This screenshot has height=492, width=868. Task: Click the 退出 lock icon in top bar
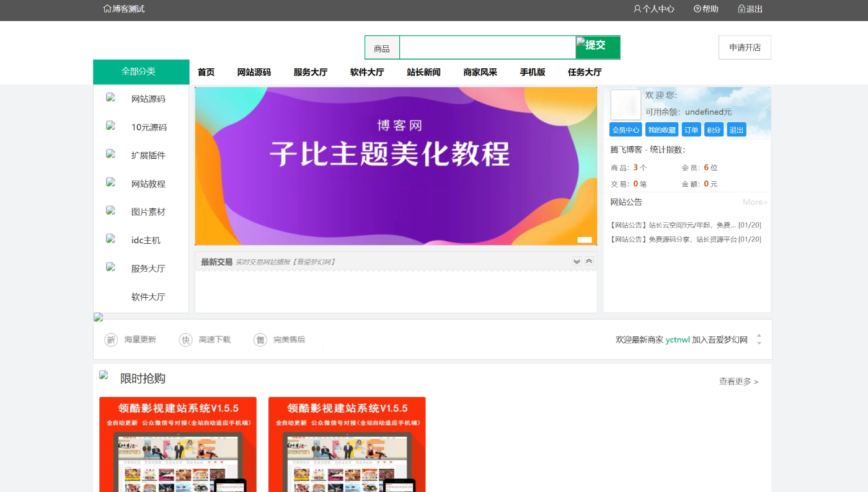742,9
